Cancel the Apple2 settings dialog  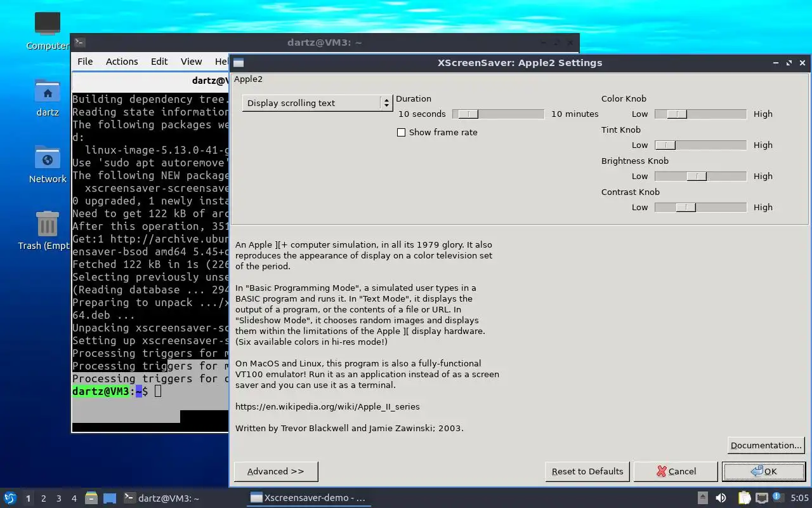pos(676,471)
